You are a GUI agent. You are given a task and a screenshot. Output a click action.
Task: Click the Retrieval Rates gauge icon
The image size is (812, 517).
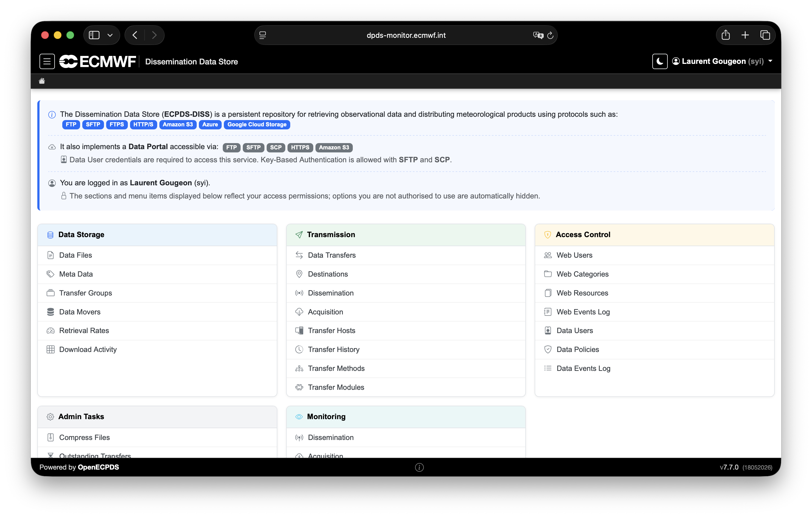pos(50,331)
